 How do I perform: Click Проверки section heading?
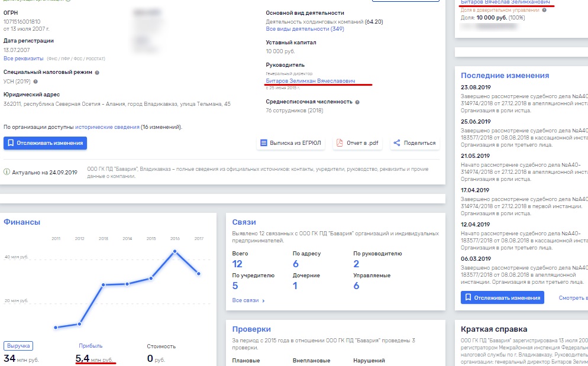click(x=251, y=329)
